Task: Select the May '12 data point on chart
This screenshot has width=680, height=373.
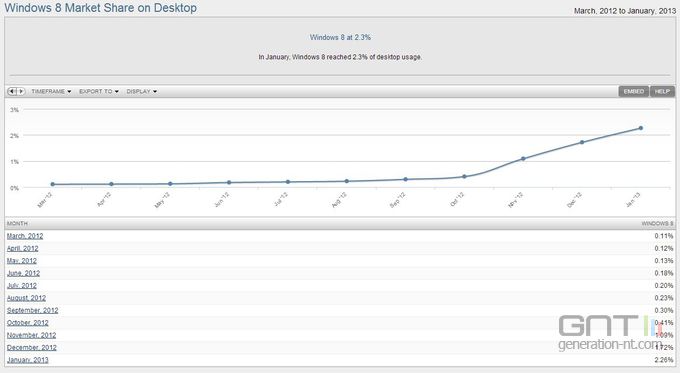Action: tap(170, 184)
